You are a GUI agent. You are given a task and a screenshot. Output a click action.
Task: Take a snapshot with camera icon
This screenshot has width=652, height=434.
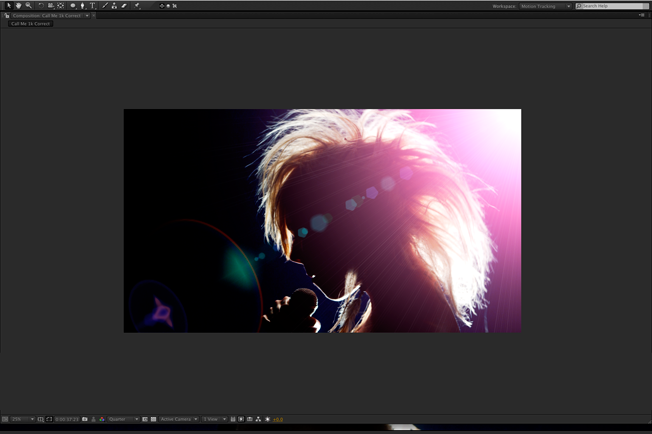(85, 419)
